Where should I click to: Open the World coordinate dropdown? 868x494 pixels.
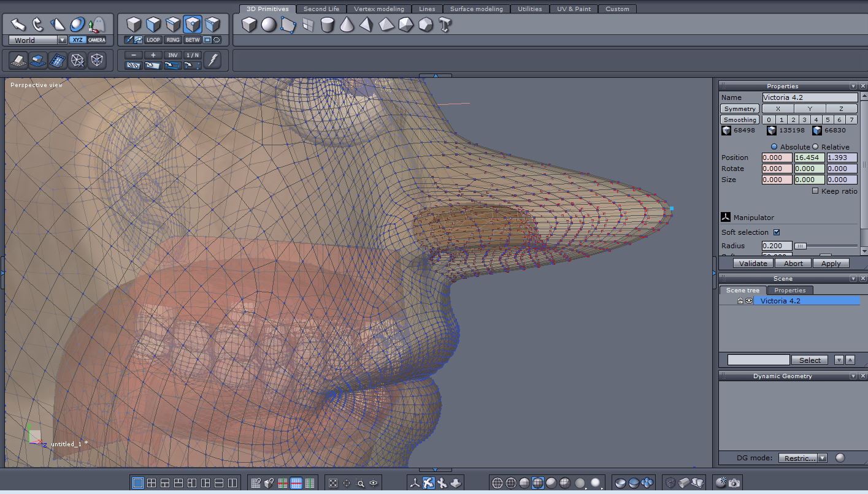61,40
